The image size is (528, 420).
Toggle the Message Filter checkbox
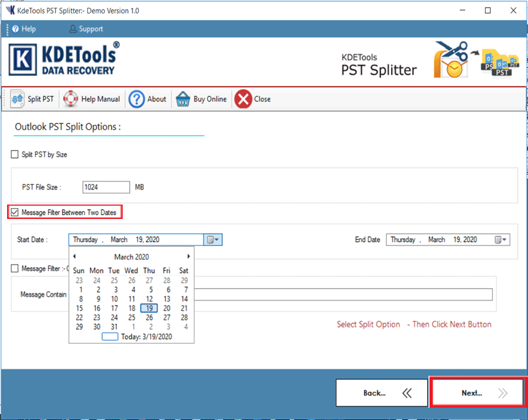[x=15, y=268]
